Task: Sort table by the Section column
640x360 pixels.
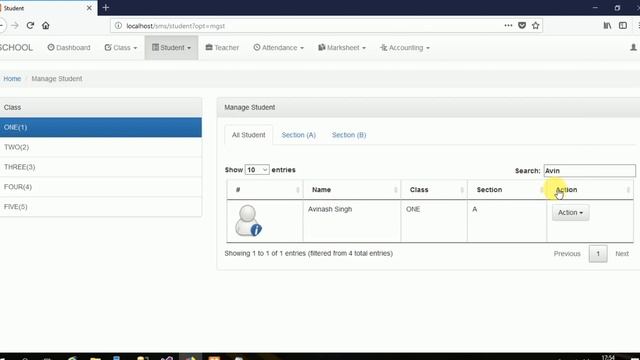Action: pyautogui.click(x=507, y=190)
